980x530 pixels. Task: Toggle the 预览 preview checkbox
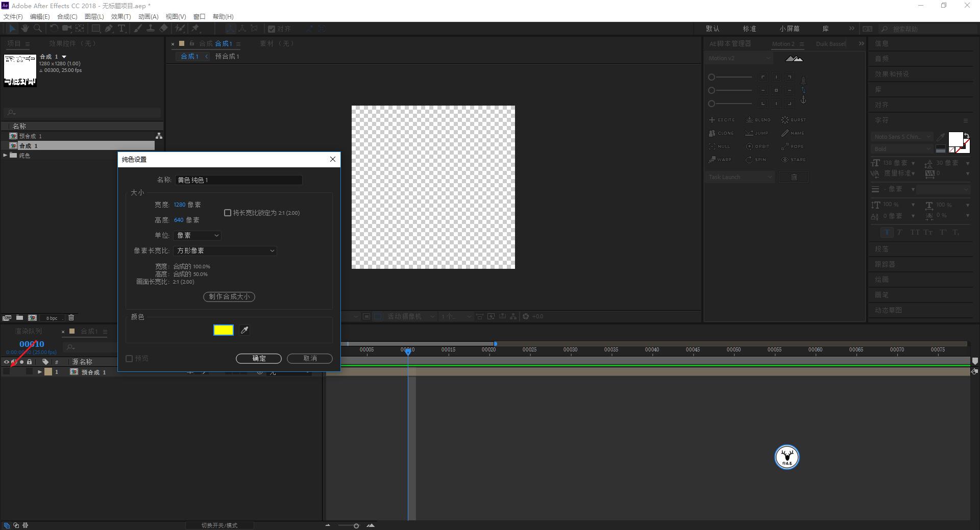point(130,359)
